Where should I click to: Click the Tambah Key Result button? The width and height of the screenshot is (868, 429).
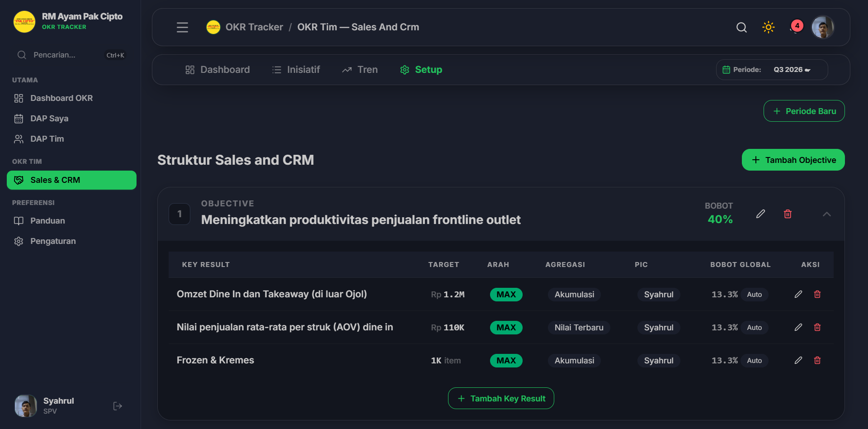[x=501, y=398]
